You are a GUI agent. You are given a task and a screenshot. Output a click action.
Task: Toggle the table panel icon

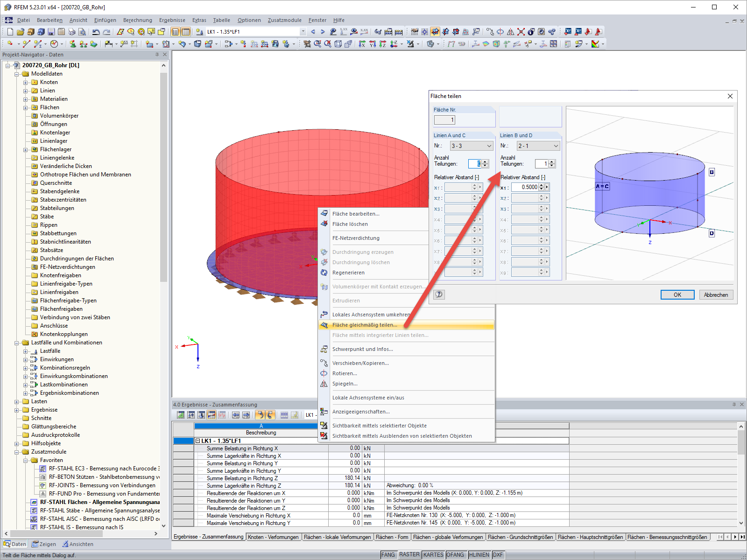pos(186,32)
